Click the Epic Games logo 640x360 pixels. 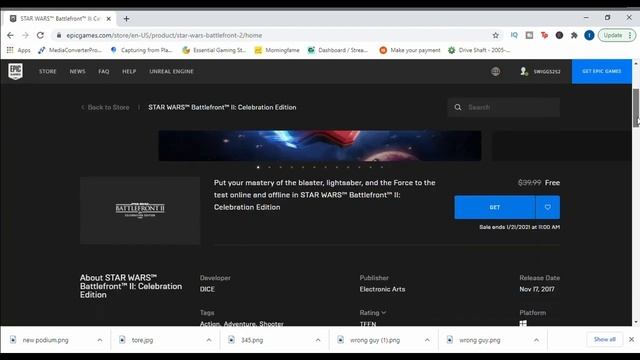point(16,71)
